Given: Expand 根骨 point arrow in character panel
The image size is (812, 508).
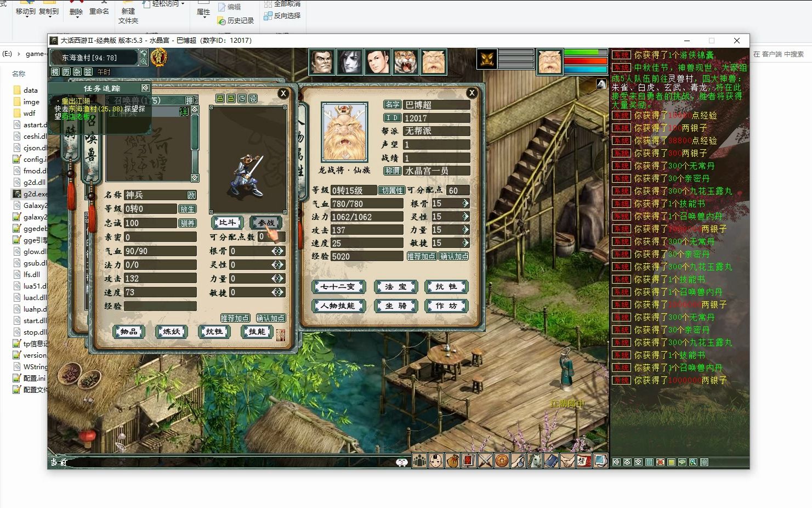Looking at the screenshot, I should click(x=465, y=204).
